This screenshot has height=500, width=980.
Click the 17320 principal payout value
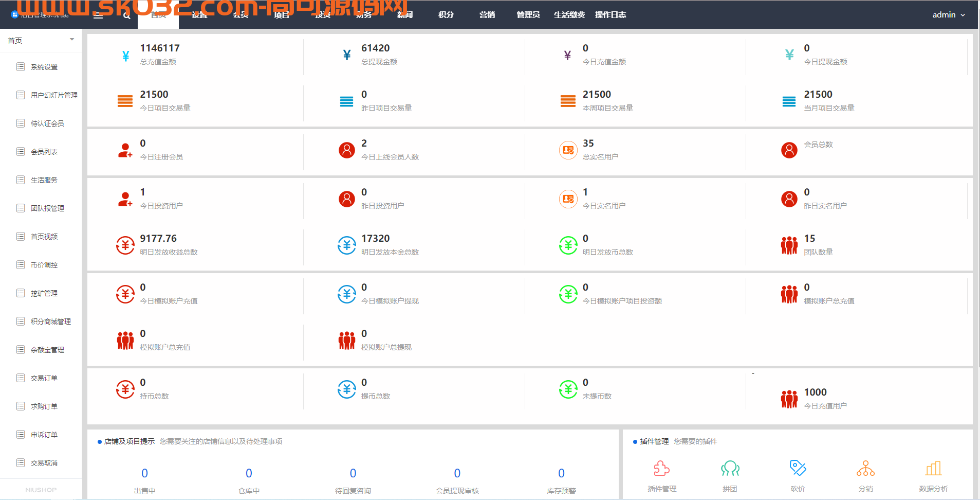(376, 239)
